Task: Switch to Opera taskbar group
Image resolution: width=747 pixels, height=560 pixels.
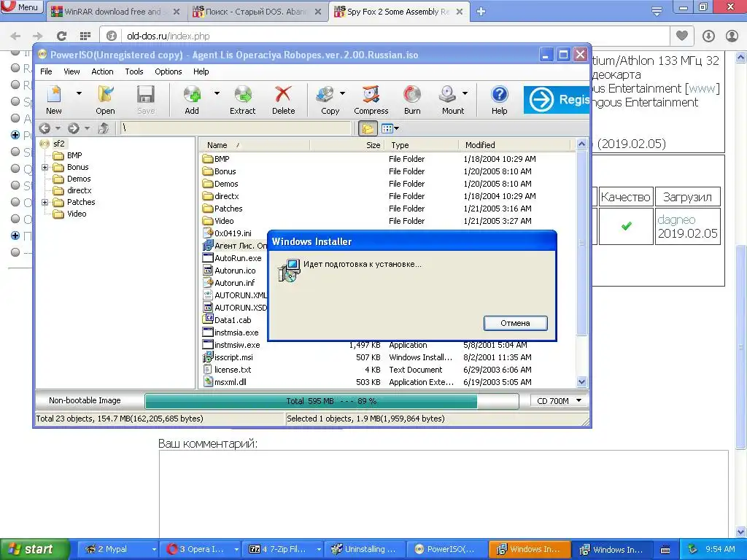Action: pos(201,550)
